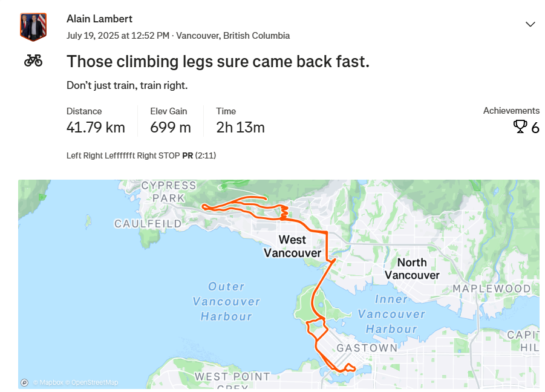The width and height of the screenshot is (545, 392).
Task: Open Alain Lambert's profile
Action: click(99, 19)
